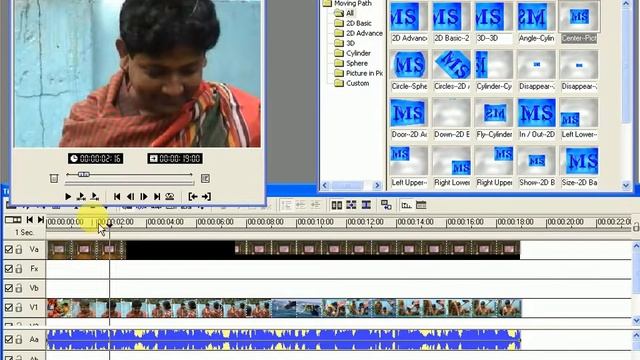Select the Angle-Cylin moving path effect

coord(536,22)
